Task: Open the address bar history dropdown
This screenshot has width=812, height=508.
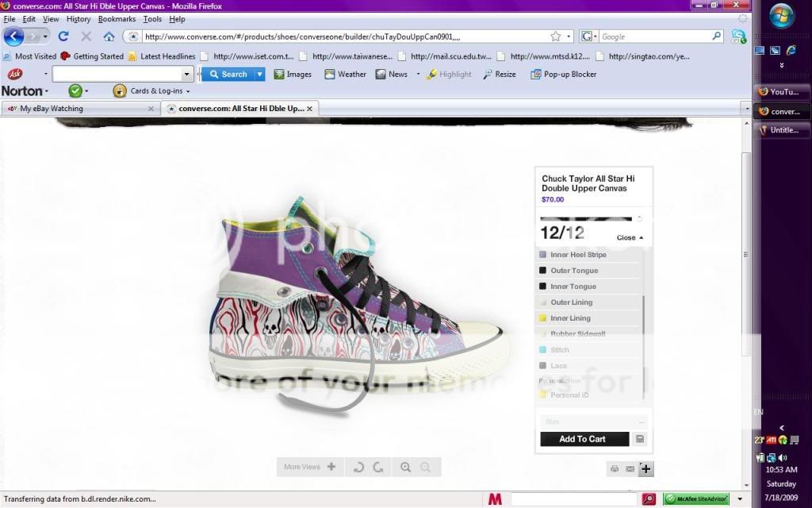Action: (569, 37)
